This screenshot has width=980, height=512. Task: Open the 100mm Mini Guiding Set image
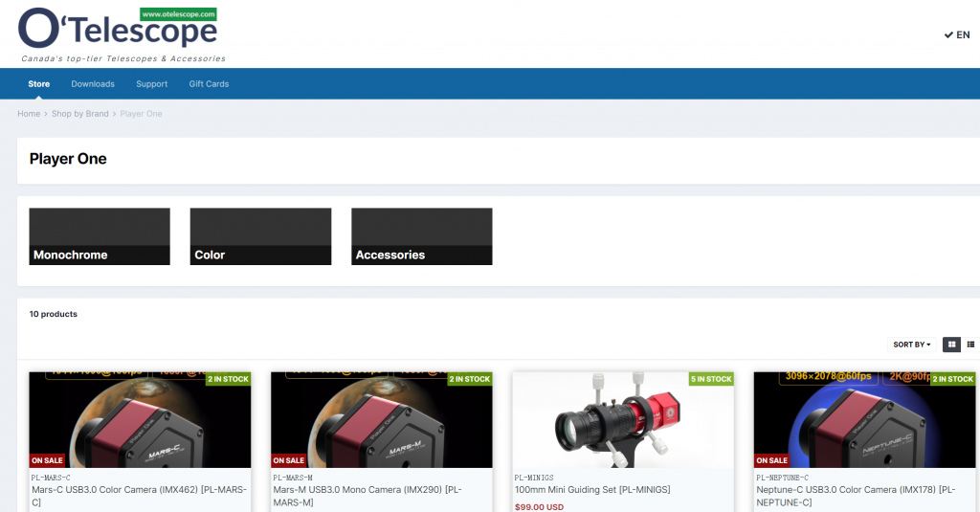[623, 419]
